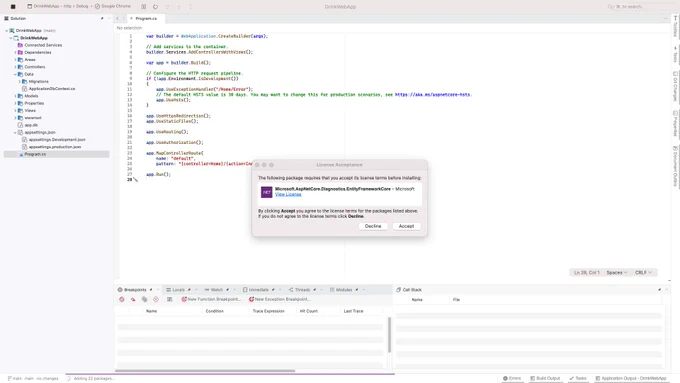Screen dimensions: 680x383
Task: Expand the Views folder
Action: pos(15,111)
